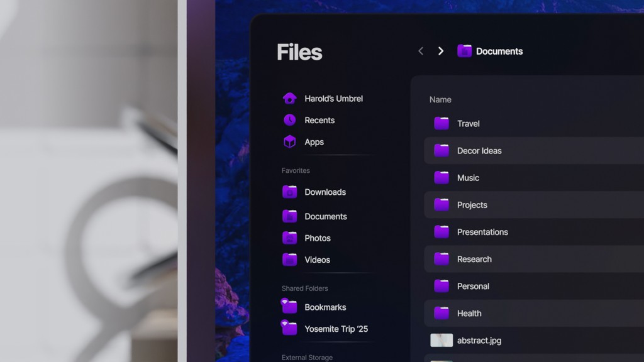Select the Presentations folder icon
Screen dimensions: 644x362
point(441,231)
